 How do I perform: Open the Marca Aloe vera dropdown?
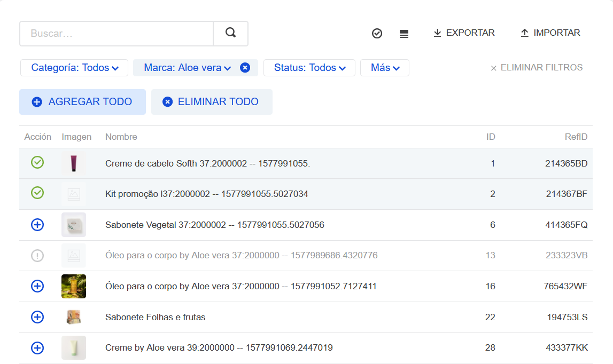(x=186, y=68)
